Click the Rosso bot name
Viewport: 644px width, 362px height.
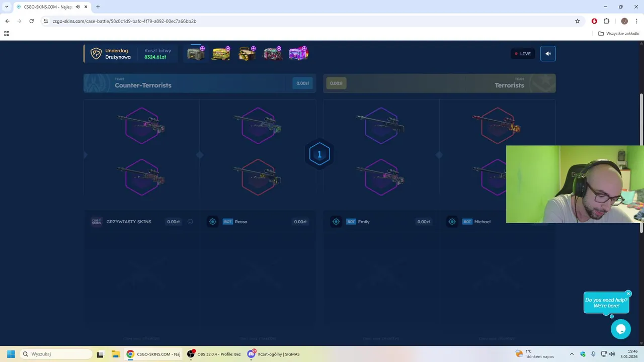[x=241, y=222]
